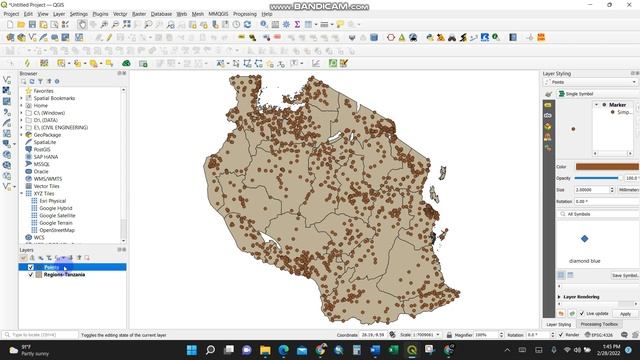
Task: Click the Identify Features icon
Action: click(264, 24)
